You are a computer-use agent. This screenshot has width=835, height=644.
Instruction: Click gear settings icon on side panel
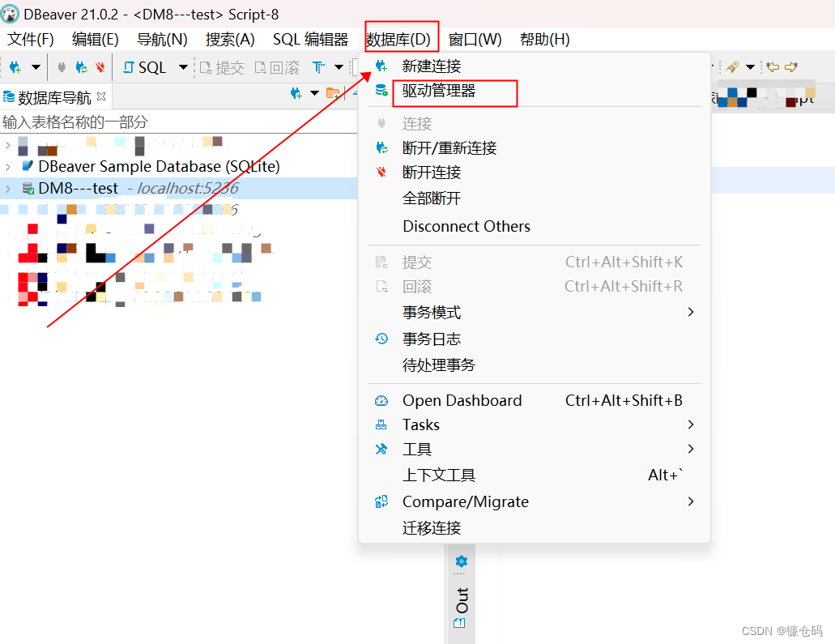pyautogui.click(x=461, y=561)
